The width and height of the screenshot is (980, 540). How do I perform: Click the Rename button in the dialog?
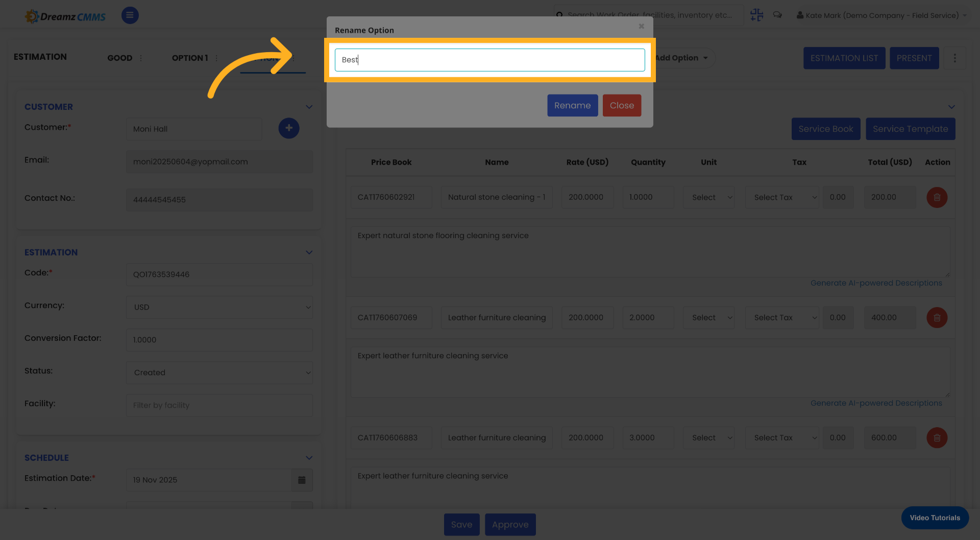pos(572,105)
